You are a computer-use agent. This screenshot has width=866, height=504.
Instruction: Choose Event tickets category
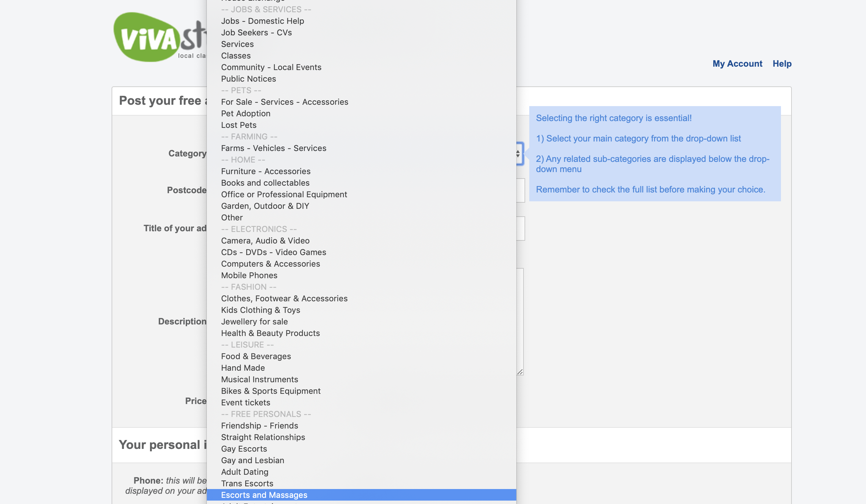245,403
